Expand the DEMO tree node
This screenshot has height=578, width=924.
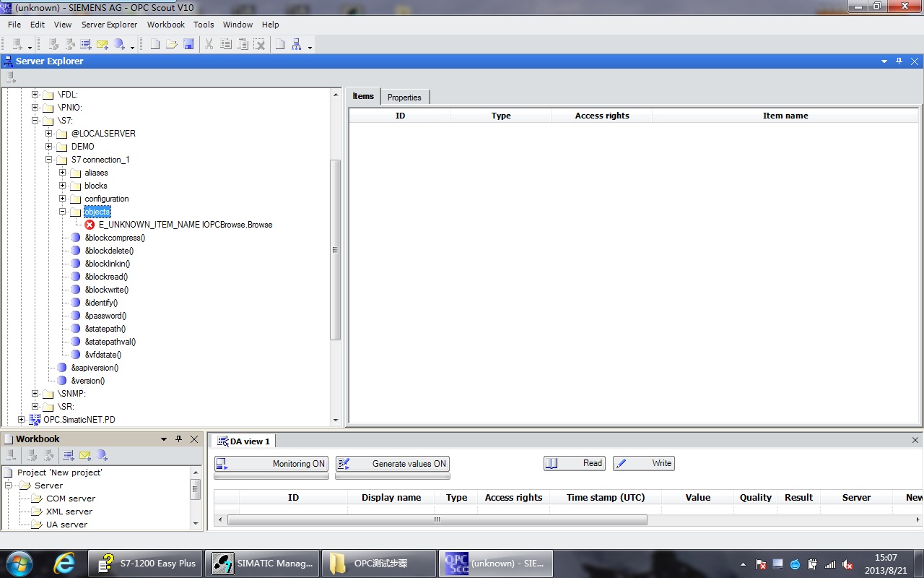(x=48, y=147)
